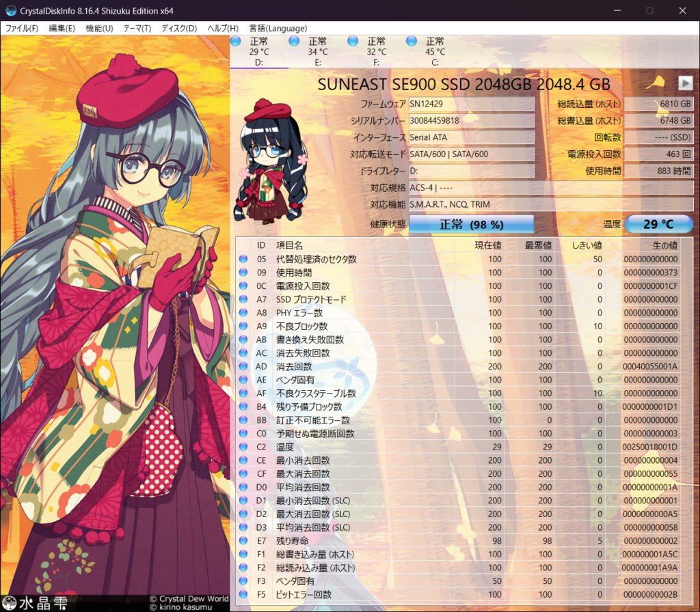The height and width of the screenshot is (612, 700).
Task: Click the status icon for AB 書き換え失敗回数
Action: [243, 339]
